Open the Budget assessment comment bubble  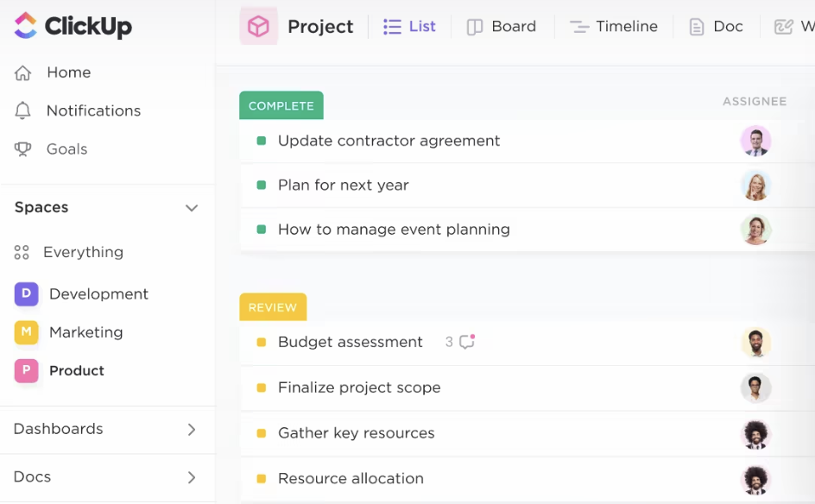coord(467,342)
